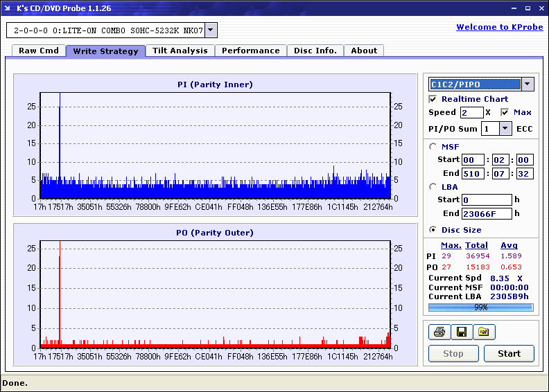Switch to the Tilt Analysis tab
The width and height of the screenshot is (549, 392).
coord(180,51)
